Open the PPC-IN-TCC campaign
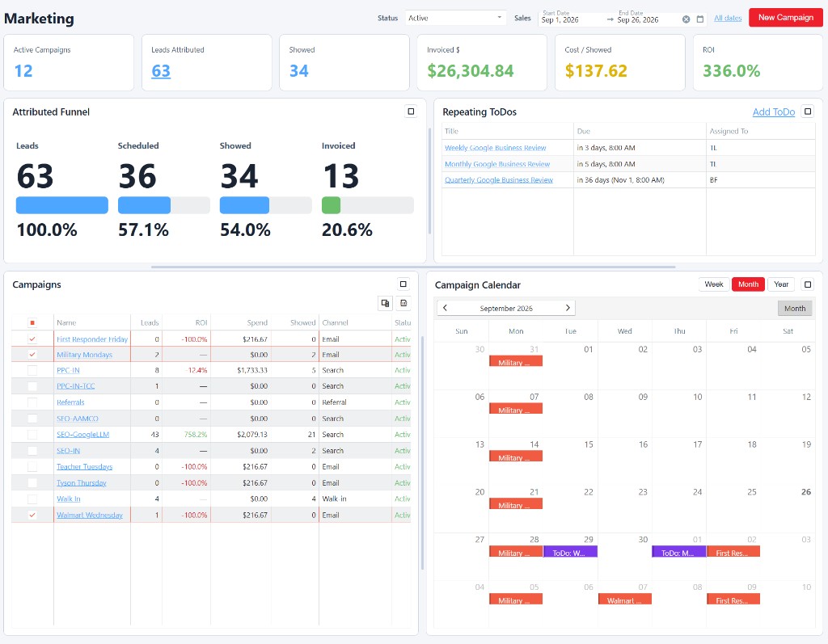Image resolution: width=828 pixels, height=644 pixels. tap(75, 386)
